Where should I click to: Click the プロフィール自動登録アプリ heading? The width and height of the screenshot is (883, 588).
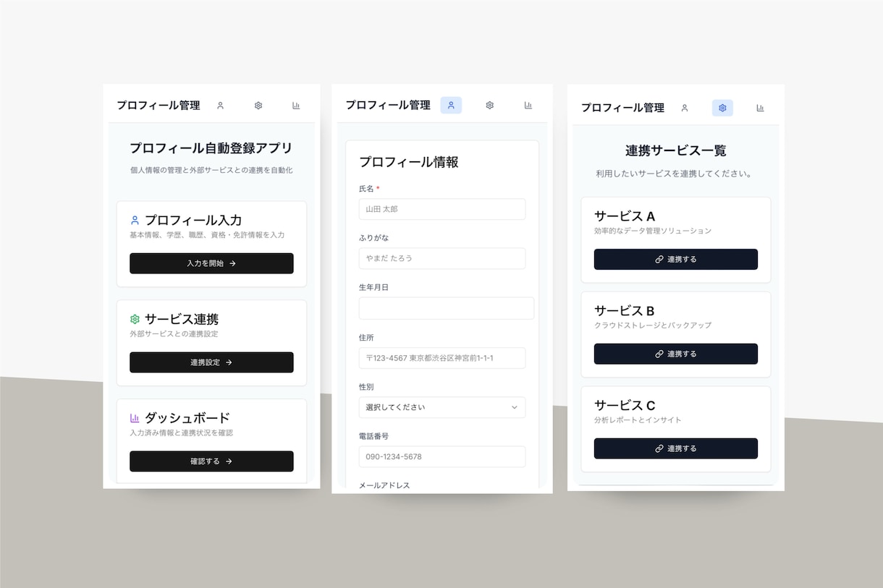coord(211,148)
